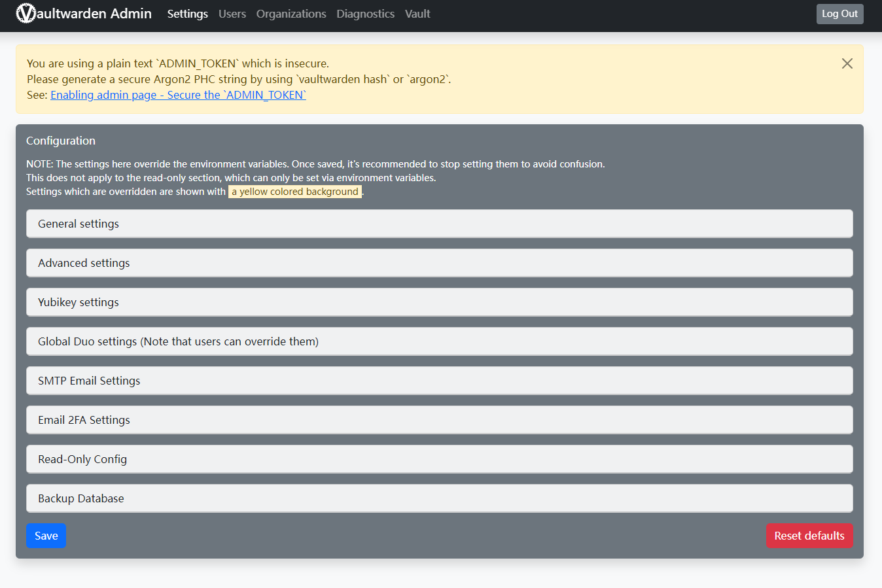This screenshot has height=588, width=882.
Task: Open the Backup Database section
Action: click(439, 498)
